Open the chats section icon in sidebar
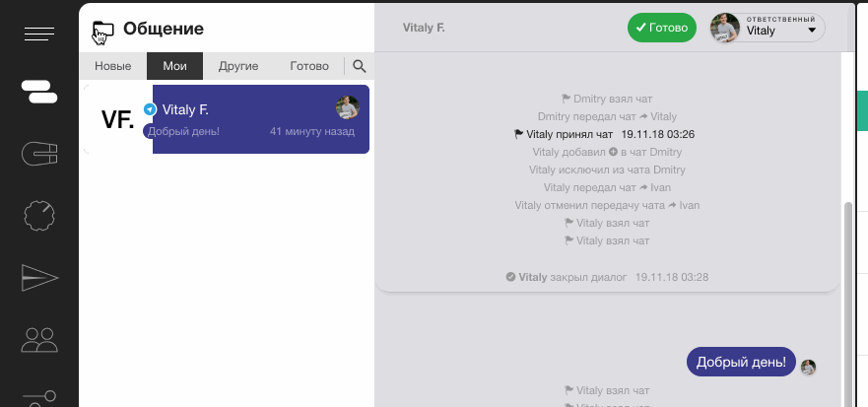Image resolution: width=868 pixels, height=407 pixels. point(39,91)
